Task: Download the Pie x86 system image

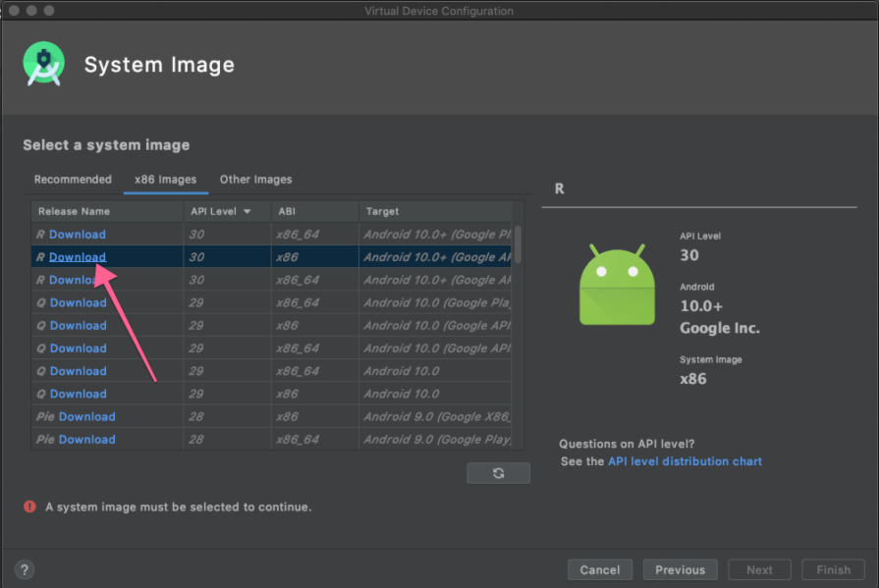Action: 86,417
